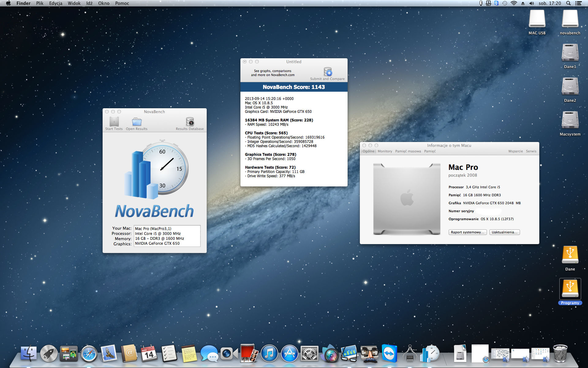
Task: Open Notification Center from the menu bar
Action: [x=579, y=3]
